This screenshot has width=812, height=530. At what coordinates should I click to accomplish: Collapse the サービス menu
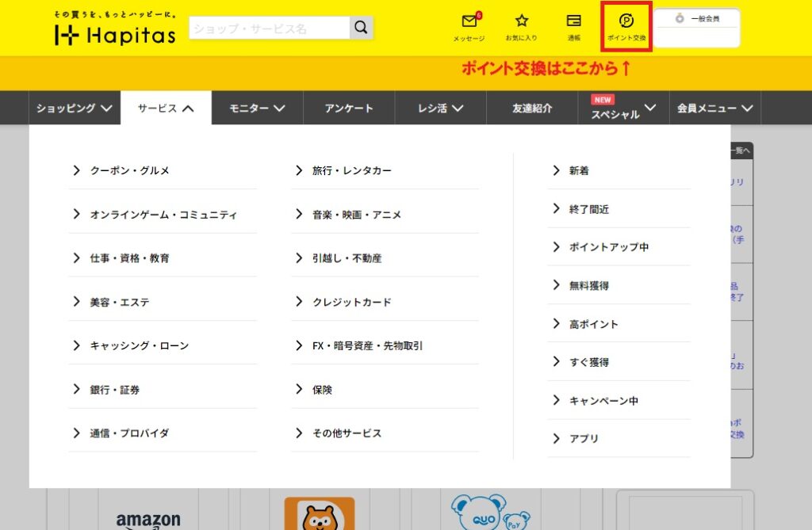166,109
